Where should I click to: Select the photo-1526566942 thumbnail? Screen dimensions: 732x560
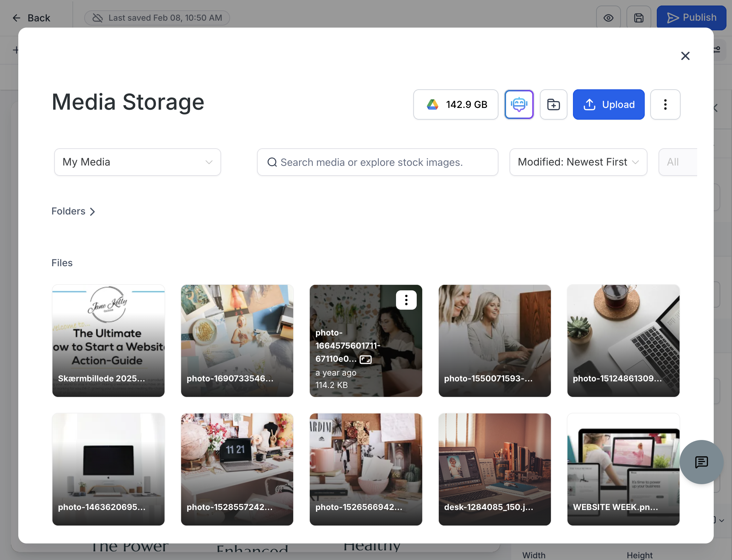pos(366,469)
